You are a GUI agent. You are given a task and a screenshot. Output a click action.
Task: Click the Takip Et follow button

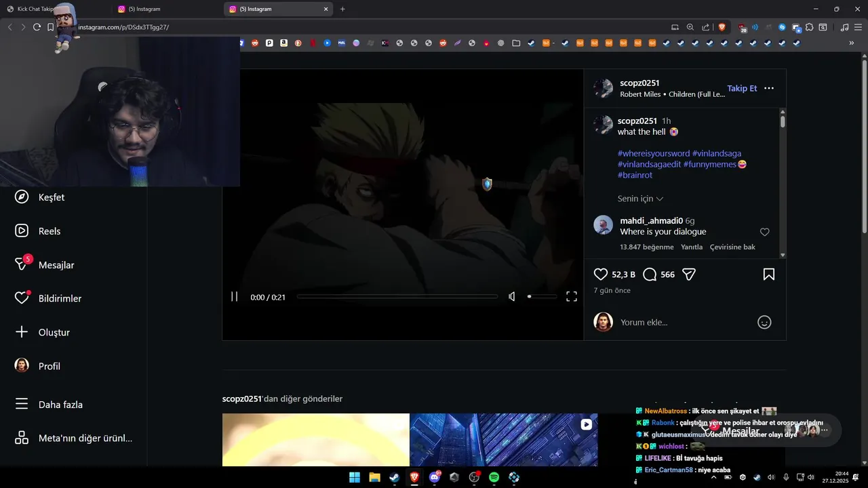[x=742, y=88]
